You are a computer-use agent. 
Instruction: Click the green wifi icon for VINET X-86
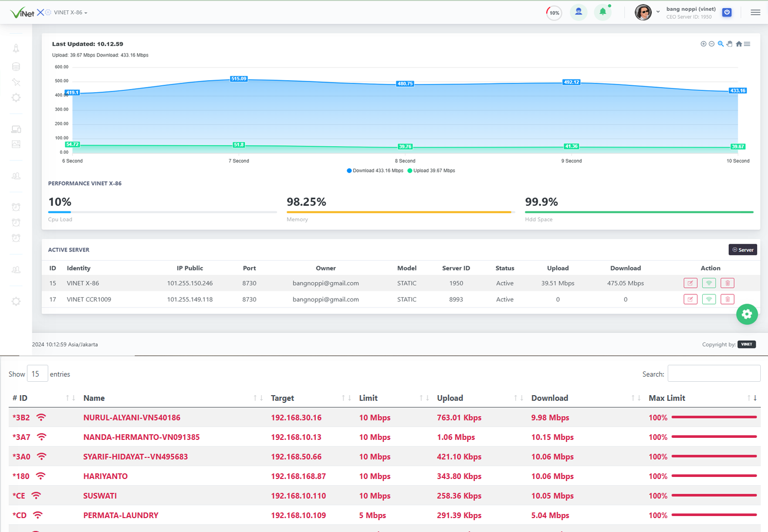click(709, 283)
